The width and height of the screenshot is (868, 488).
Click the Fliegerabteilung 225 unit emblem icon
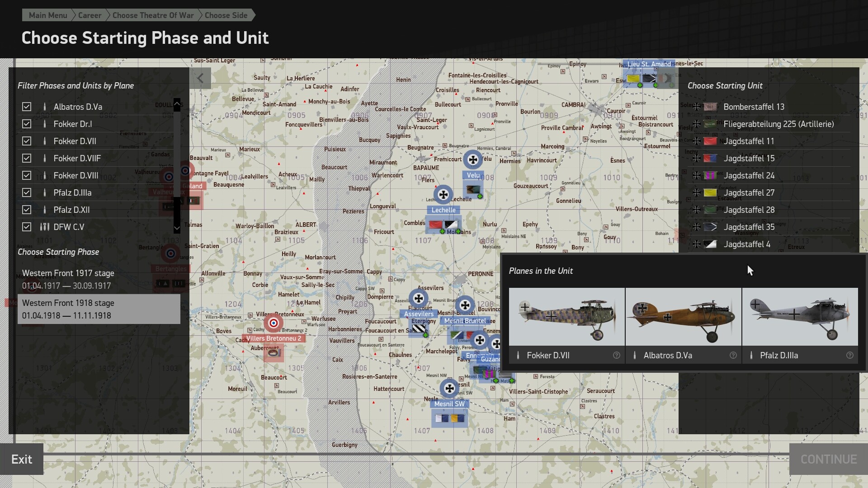[x=710, y=124]
